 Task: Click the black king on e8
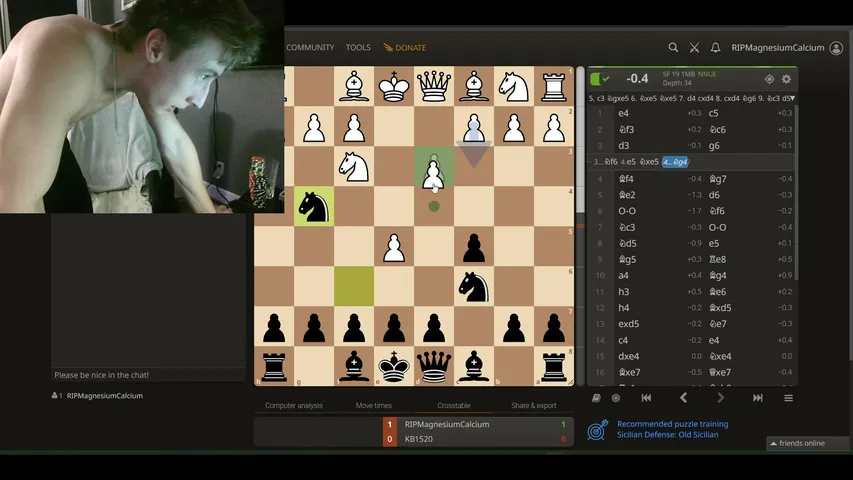(x=394, y=366)
